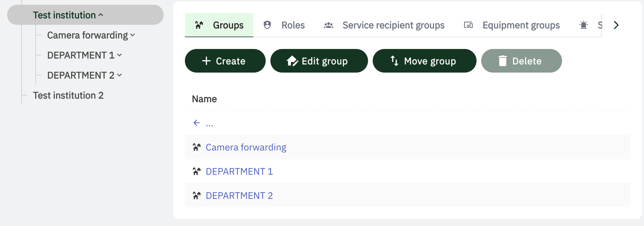
Task: Click the plus icon in Create button
Action: [x=206, y=61]
